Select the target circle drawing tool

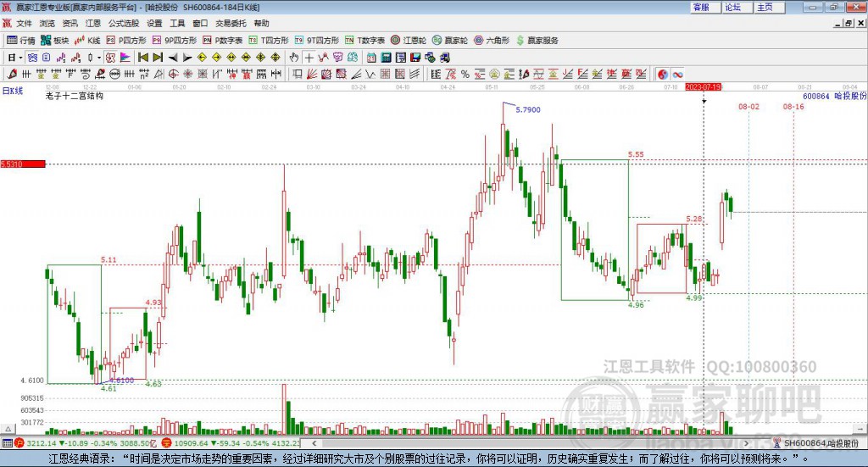tap(173, 74)
